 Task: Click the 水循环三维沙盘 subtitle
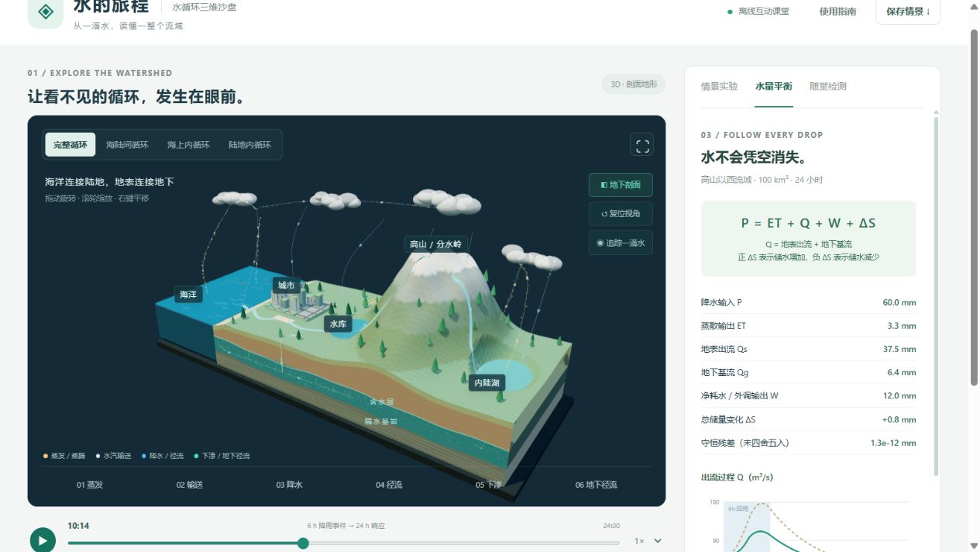click(x=205, y=7)
